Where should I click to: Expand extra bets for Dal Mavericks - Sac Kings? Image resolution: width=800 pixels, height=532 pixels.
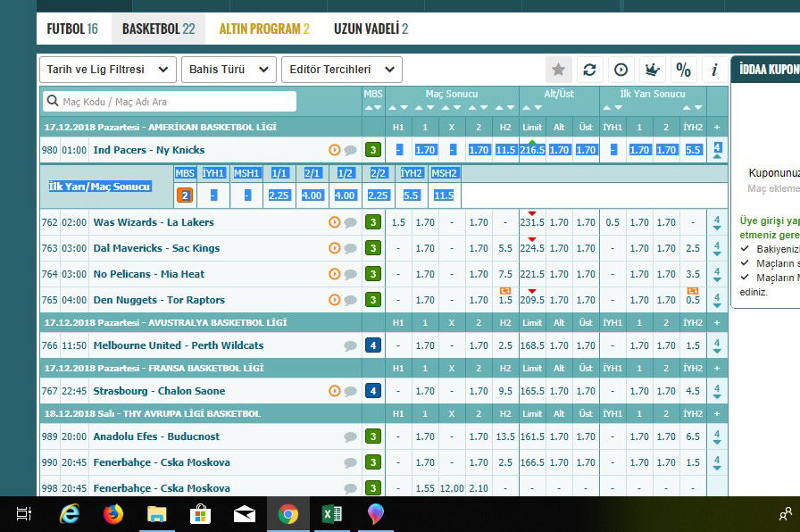[717, 248]
